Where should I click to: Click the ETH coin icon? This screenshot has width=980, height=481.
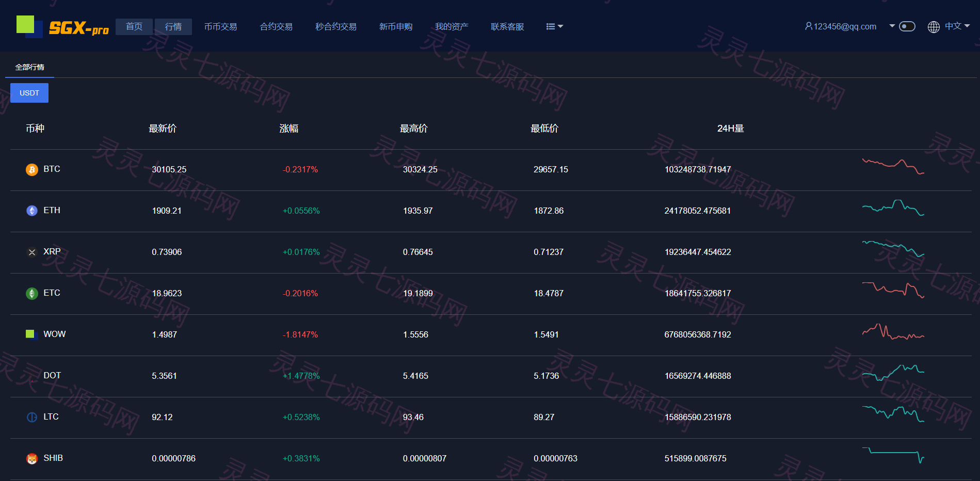(32, 211)
